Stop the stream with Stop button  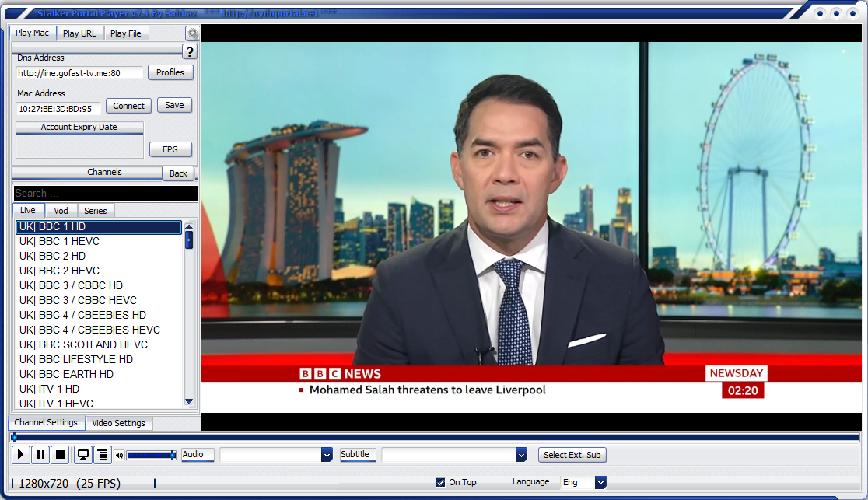pyautogui.click(x=60, y=455)
